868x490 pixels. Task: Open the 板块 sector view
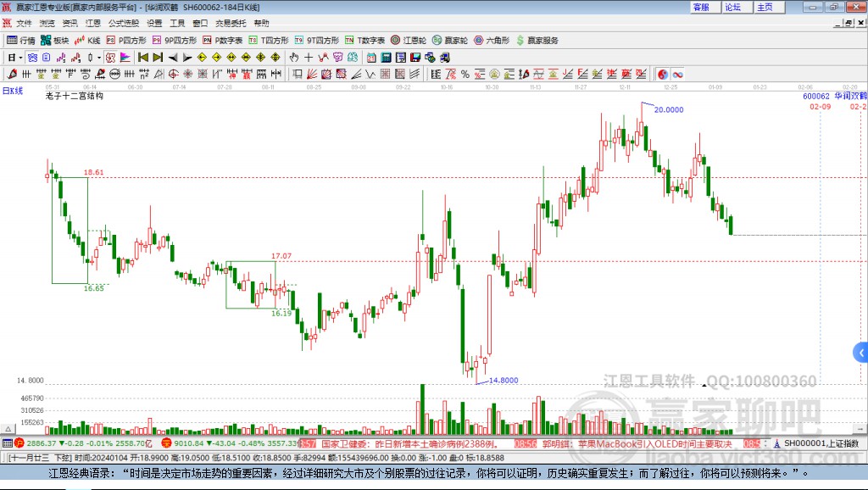(x=54, y=40)
